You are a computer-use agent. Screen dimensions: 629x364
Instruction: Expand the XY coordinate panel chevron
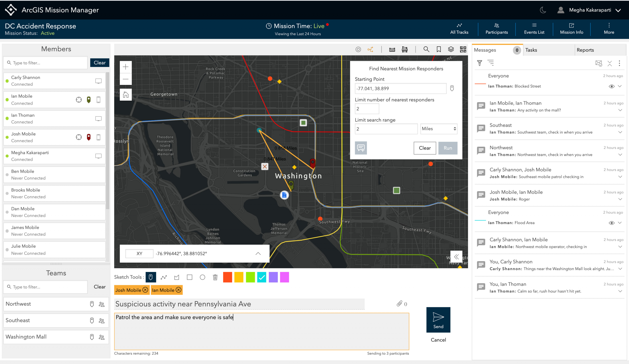[258, 254]
